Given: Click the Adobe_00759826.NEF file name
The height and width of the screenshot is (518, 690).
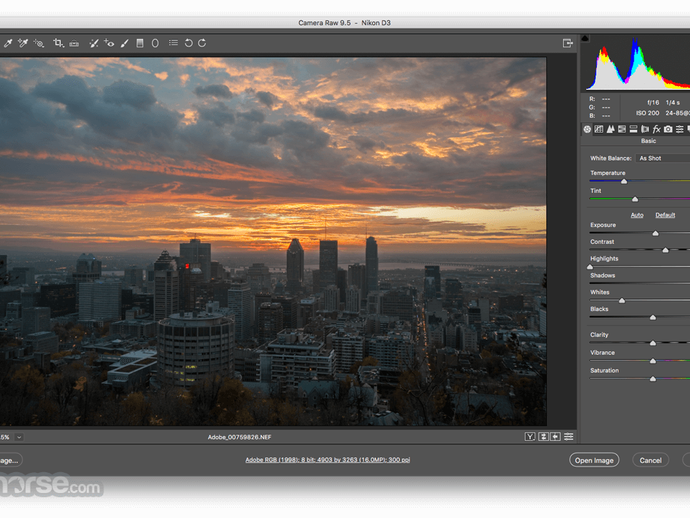Looking at the screenshot, I should pos(239,437).
